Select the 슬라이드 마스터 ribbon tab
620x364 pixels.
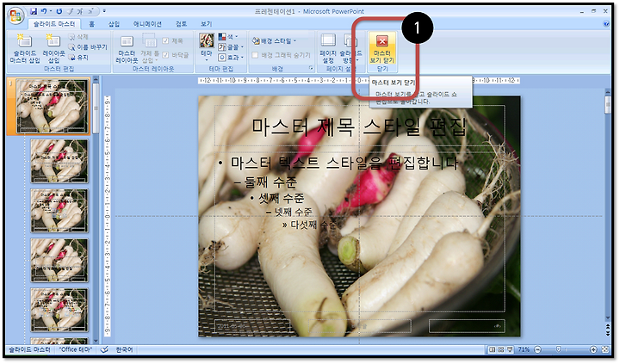(54, 24)
